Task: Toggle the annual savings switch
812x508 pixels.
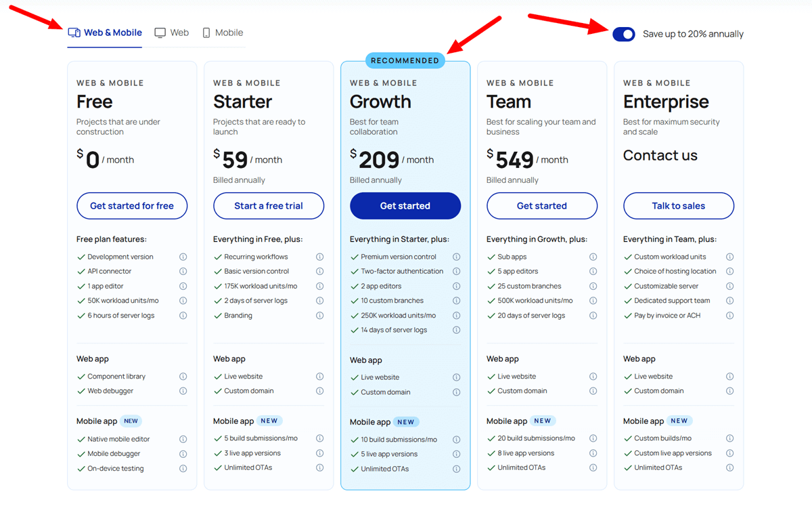Action: 623,34
